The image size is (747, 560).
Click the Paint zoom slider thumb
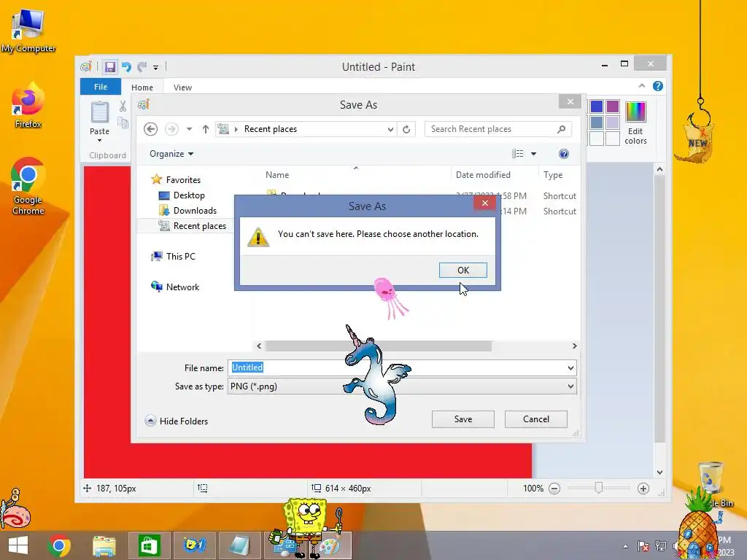(599, 488)
